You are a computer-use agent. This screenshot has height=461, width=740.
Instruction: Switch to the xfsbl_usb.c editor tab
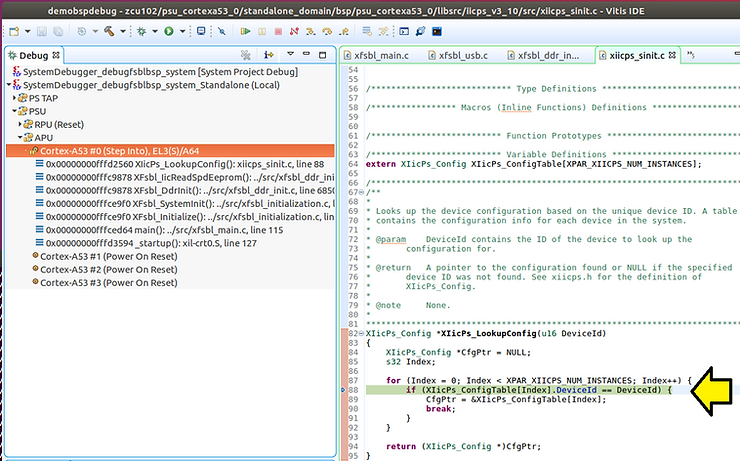[458, 56]
